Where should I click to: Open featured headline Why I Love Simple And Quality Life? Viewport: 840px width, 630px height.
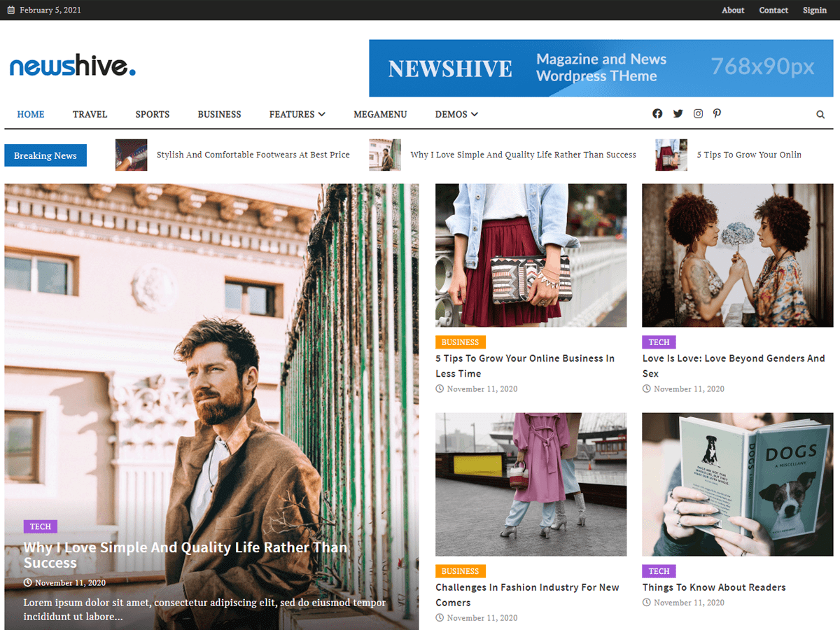coord(185,555)
